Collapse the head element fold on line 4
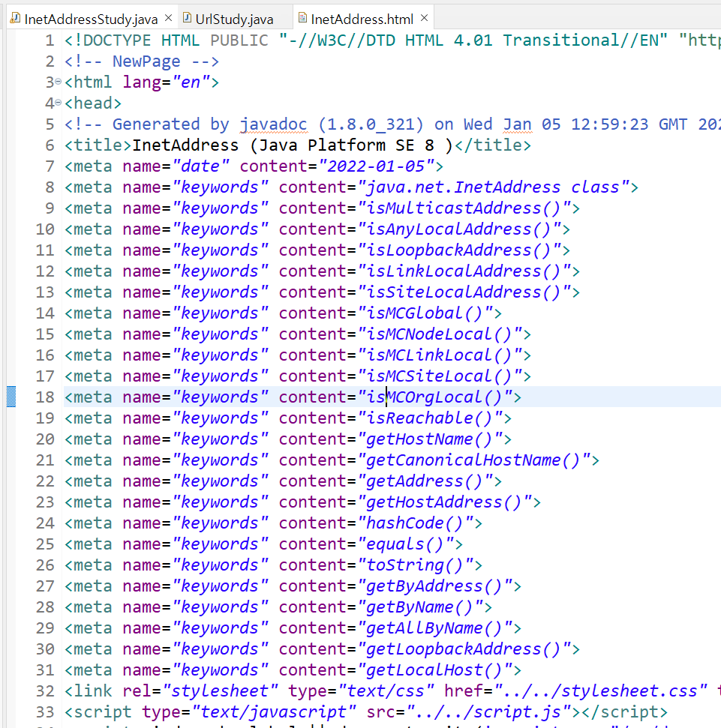Image resolution: width=721 pixels, height=728 pixels. click(x=58, y=103)
